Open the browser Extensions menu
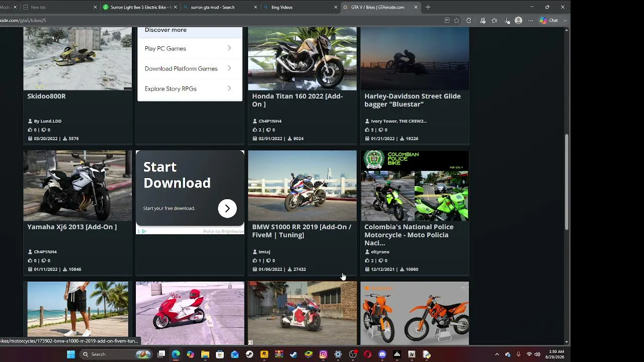Image resolution: width=644 pixels, height=362 pixels. [x=469, y=21]
